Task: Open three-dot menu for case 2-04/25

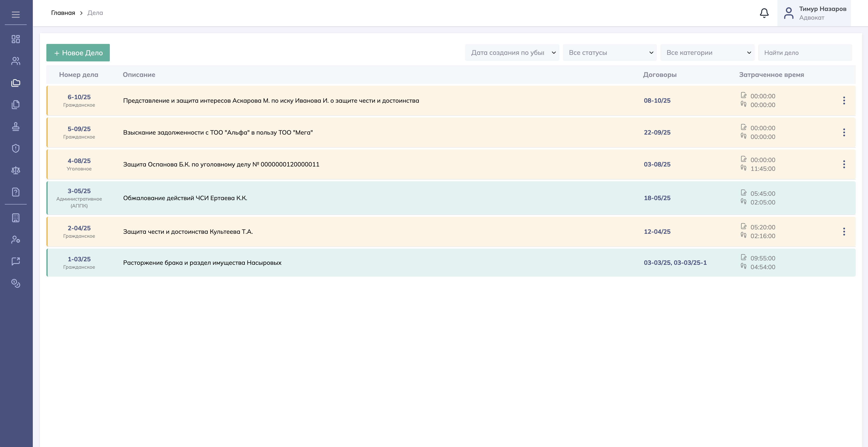Action: click(844, 232)
